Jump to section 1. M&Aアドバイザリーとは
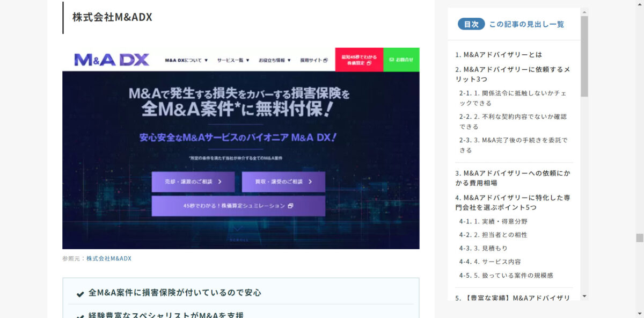644x318 pixels. click(499, 55)
